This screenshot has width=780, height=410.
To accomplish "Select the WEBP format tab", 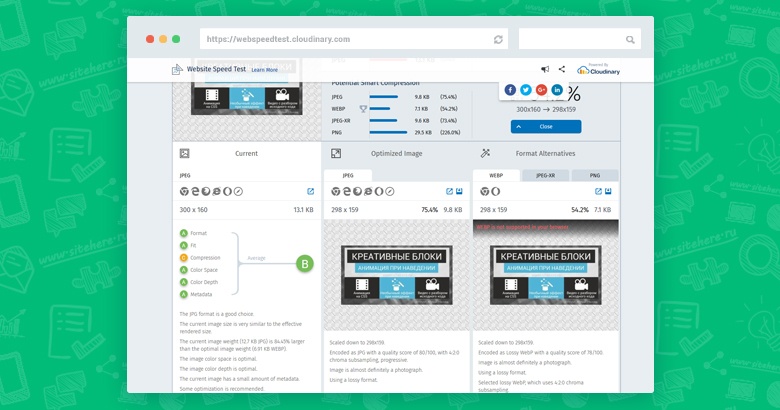I will click(x=496, y=175).
